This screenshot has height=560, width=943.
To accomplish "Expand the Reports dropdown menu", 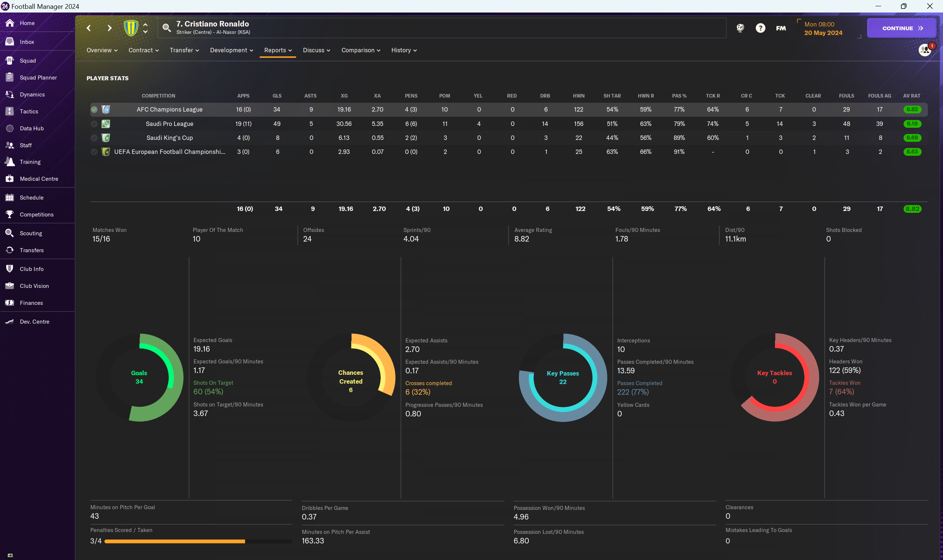I will pyautogui.click(x=278, y=50).
